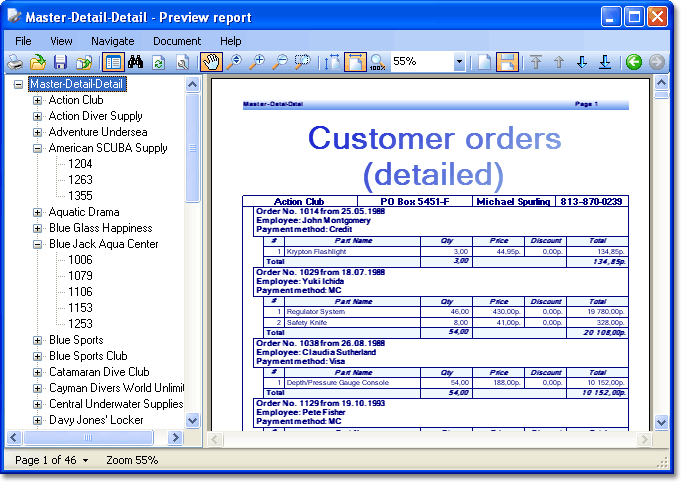This screenshot has width=684, height=484.
Task: Click the Customer orders report title
Action: [x=434, y=156]
